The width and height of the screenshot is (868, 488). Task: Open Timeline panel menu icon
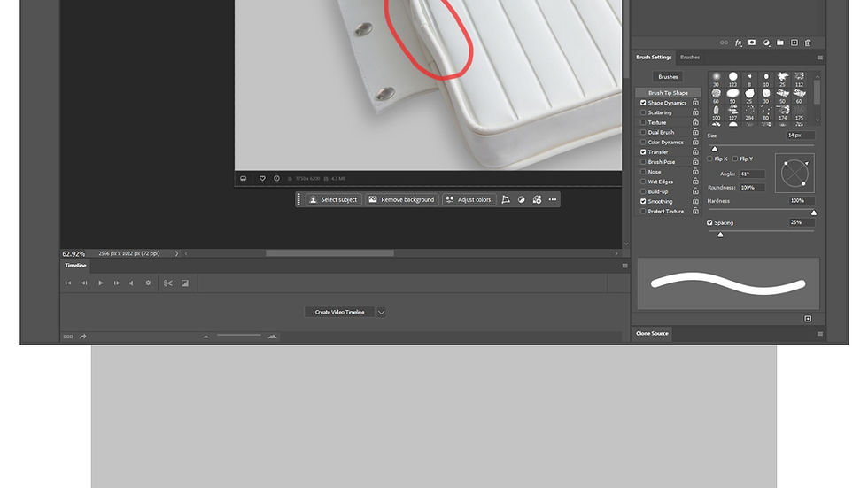coord(624,266)
